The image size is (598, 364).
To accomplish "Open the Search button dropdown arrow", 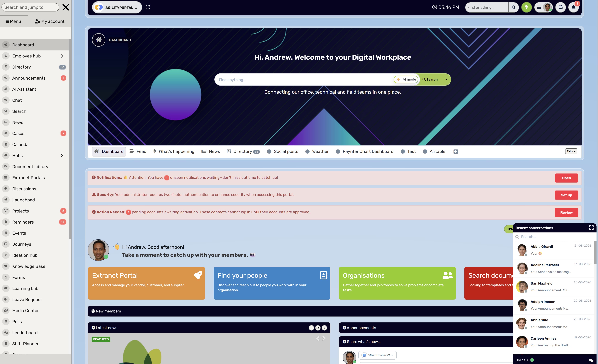I will point(446,79).
